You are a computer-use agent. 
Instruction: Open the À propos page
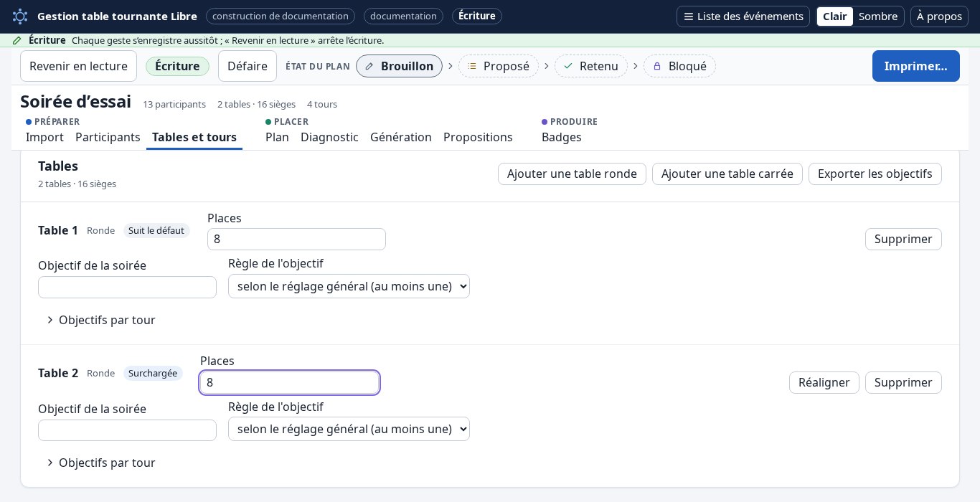[x=939, y=16]
